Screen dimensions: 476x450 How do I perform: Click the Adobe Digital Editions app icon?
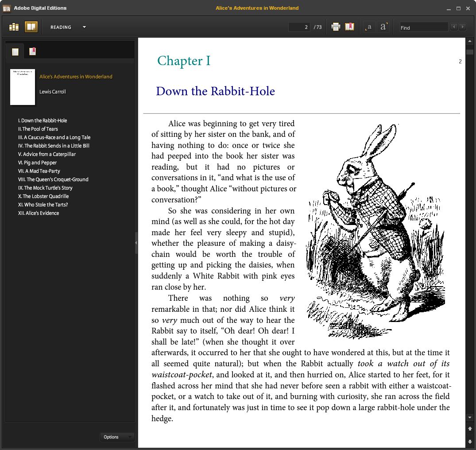click(6, 8)
